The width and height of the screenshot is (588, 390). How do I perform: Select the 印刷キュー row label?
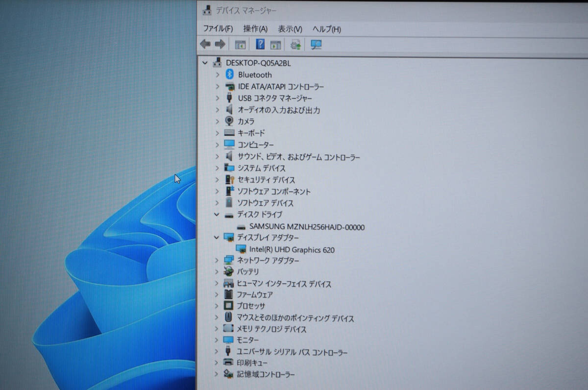[x=252, y=363]
